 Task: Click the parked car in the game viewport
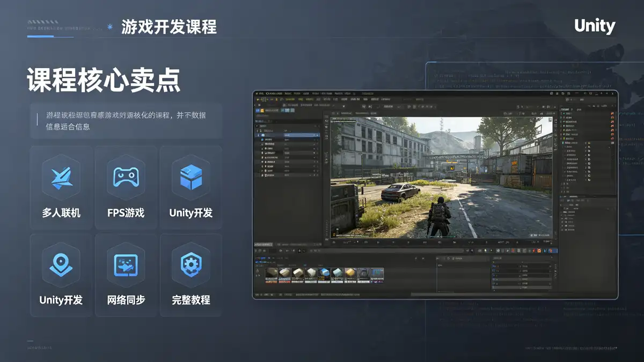[400, 191]
